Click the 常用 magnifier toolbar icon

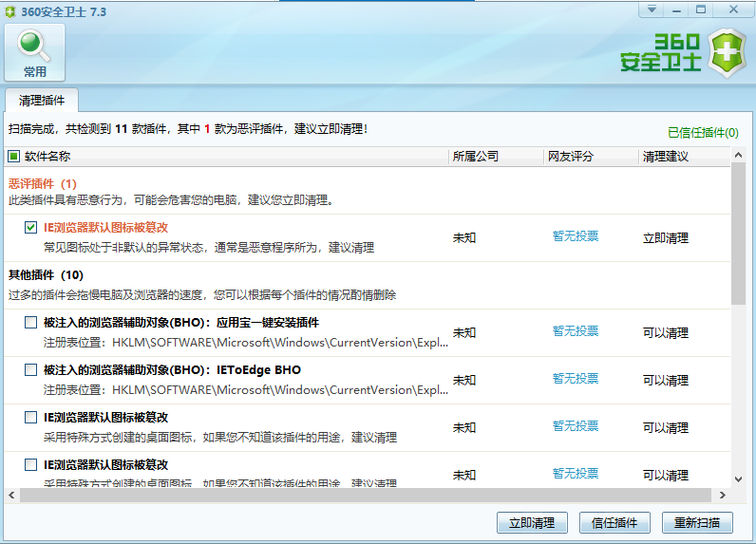click(35, 52)
